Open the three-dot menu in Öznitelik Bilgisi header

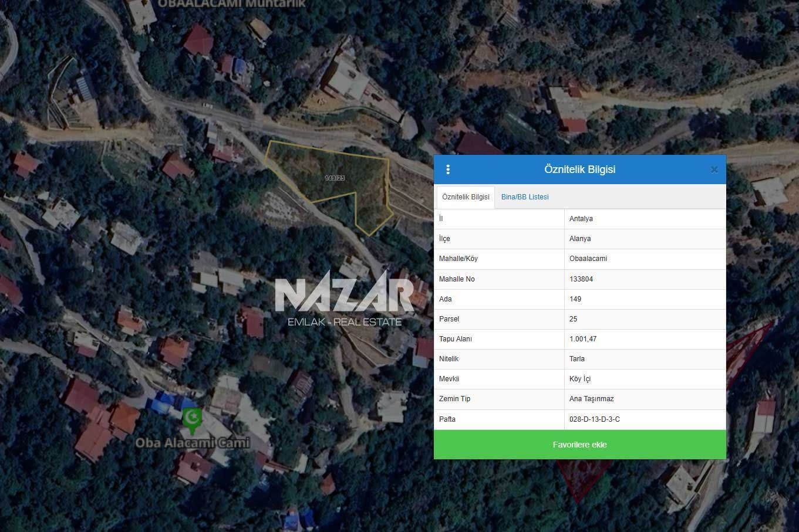(448, 170)
